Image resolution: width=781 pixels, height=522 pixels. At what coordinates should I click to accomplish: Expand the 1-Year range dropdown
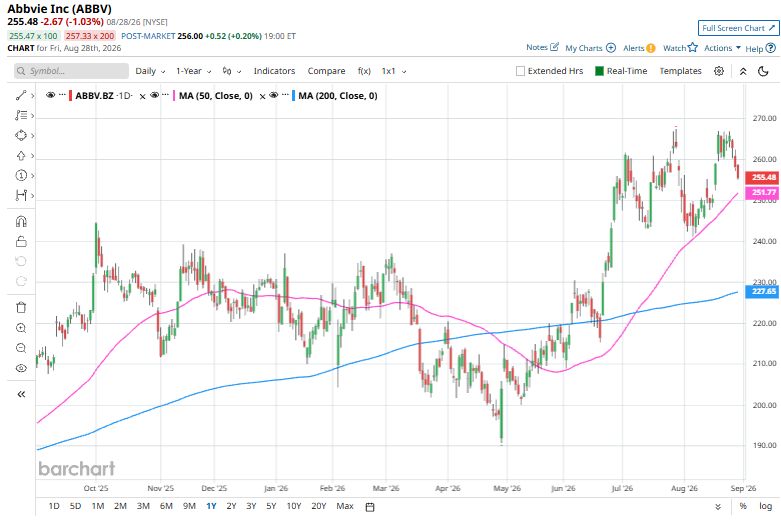click(193, 71)
